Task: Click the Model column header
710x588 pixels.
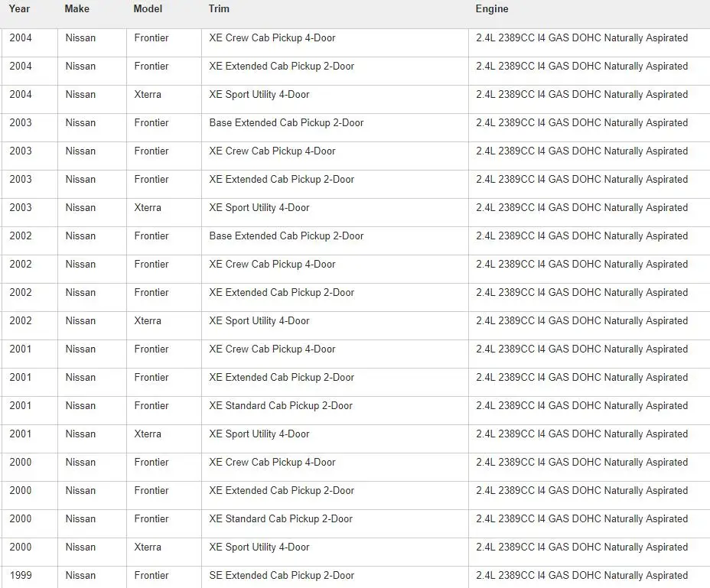Action: click(148, 8)
